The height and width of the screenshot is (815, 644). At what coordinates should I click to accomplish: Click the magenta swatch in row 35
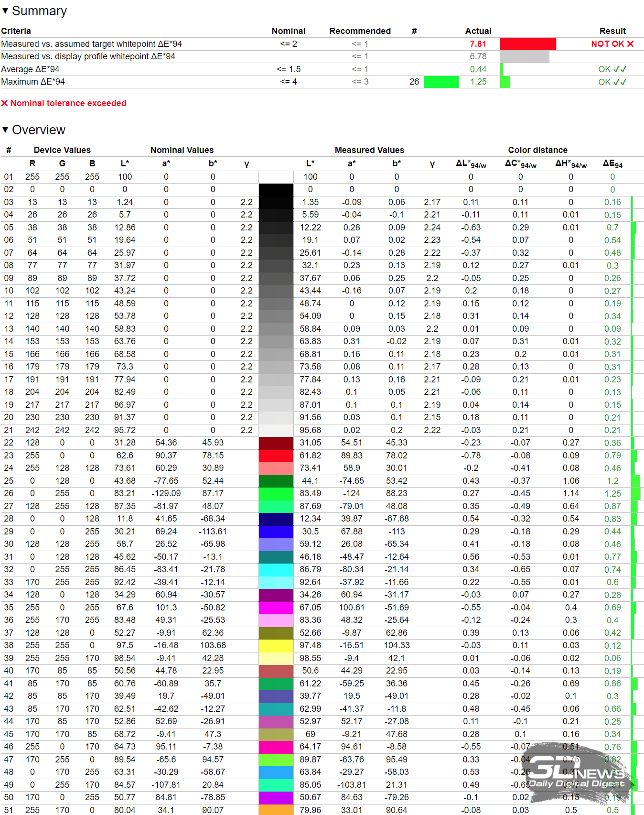276,608
